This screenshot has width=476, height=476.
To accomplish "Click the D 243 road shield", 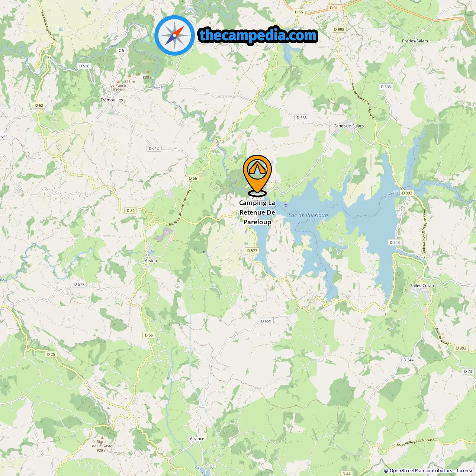I will (x=395, y=242).
